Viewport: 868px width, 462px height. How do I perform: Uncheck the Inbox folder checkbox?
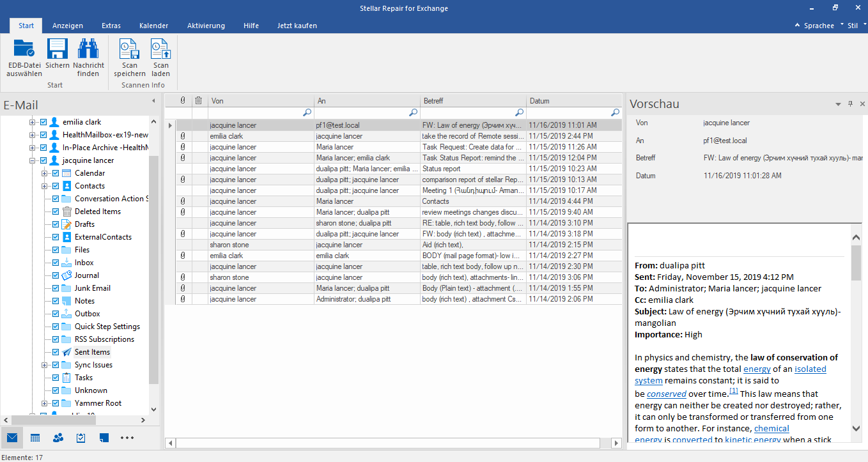(56, 263)
